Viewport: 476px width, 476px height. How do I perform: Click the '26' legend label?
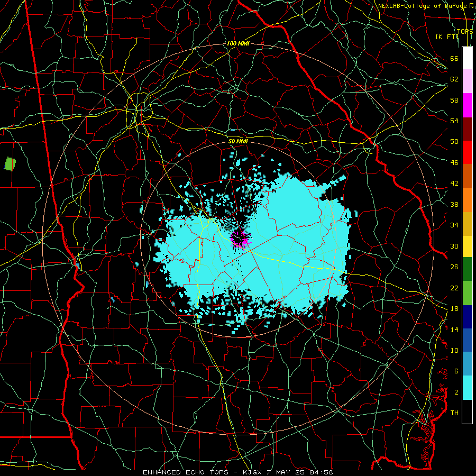click(454, 267)
